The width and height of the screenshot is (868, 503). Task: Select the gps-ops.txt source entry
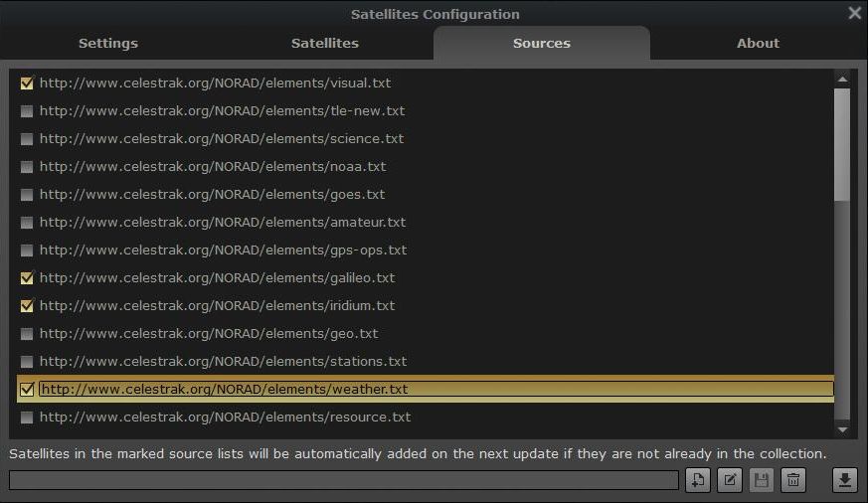coord(223,251)
